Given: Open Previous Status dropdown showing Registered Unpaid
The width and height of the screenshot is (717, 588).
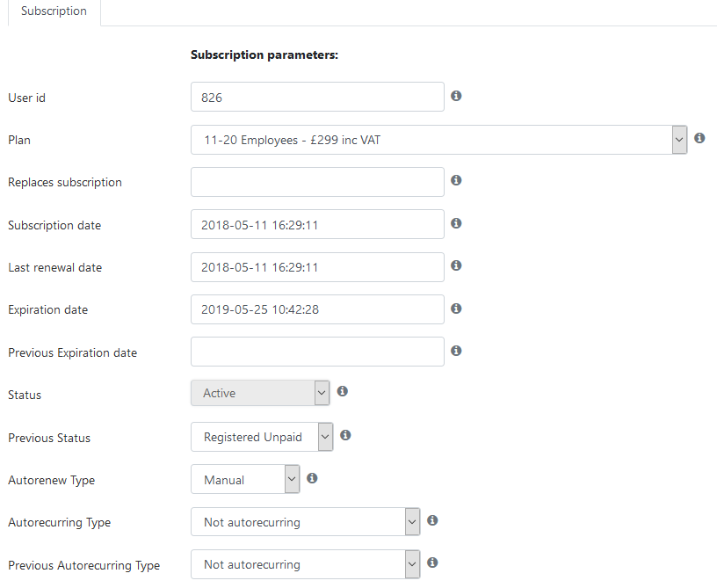Looking at the screenshot, I should point(262,437).
